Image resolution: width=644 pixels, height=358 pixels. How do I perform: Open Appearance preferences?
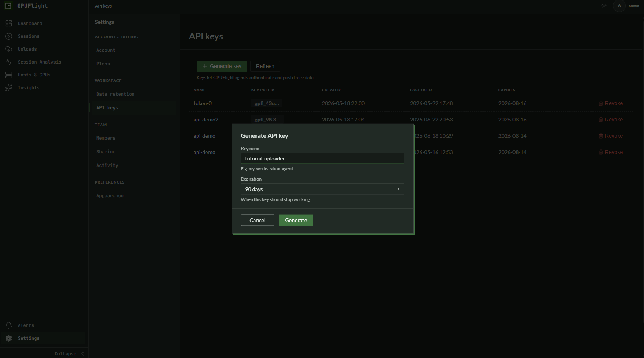click(110, 196)
